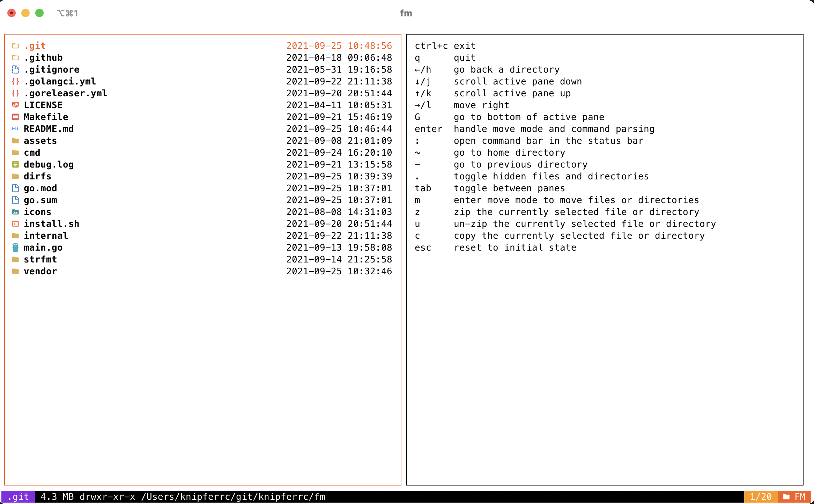Select the go.mod file entry

[x=40, y=188]
